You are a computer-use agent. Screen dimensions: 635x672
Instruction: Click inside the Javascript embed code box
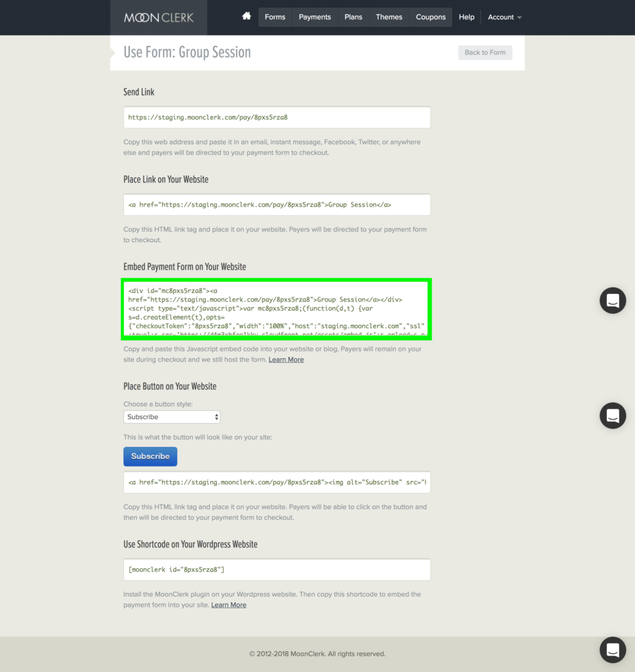coord(277,309)
